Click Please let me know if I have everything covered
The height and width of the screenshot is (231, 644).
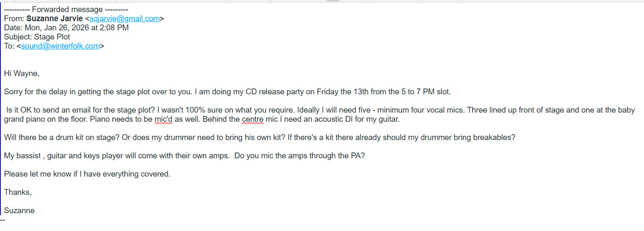87,174
